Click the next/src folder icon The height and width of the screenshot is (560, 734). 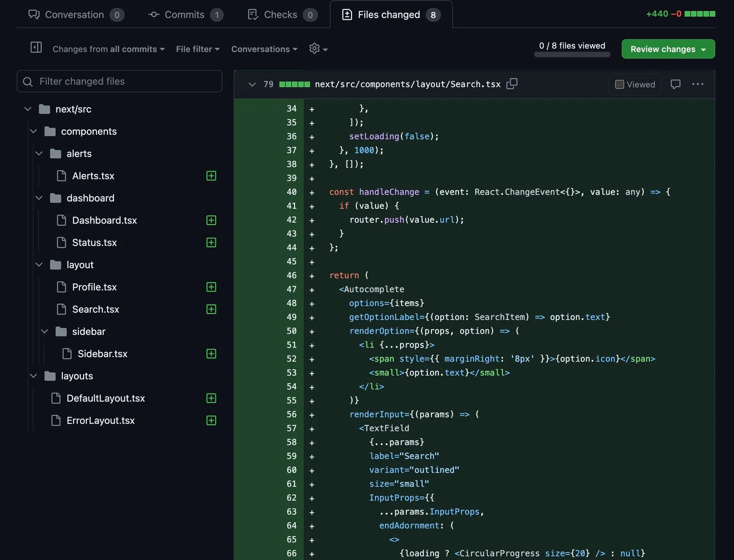[x=44, y=109]
